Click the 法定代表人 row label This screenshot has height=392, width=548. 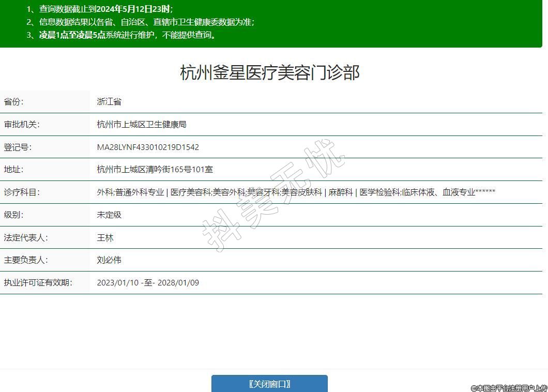tap(26, 238)
